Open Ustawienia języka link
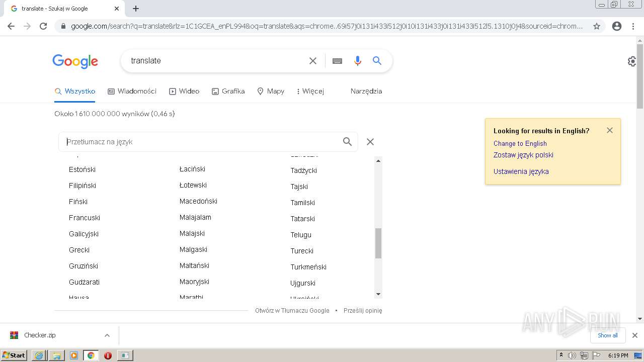Viewport: 644px width, 362px height. [521, 171]
